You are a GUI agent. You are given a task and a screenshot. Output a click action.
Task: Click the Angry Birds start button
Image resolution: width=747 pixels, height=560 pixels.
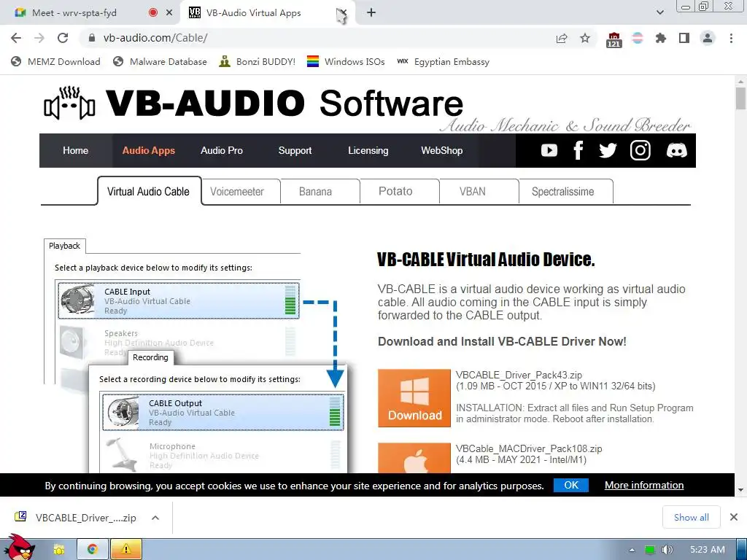(20, 548)
